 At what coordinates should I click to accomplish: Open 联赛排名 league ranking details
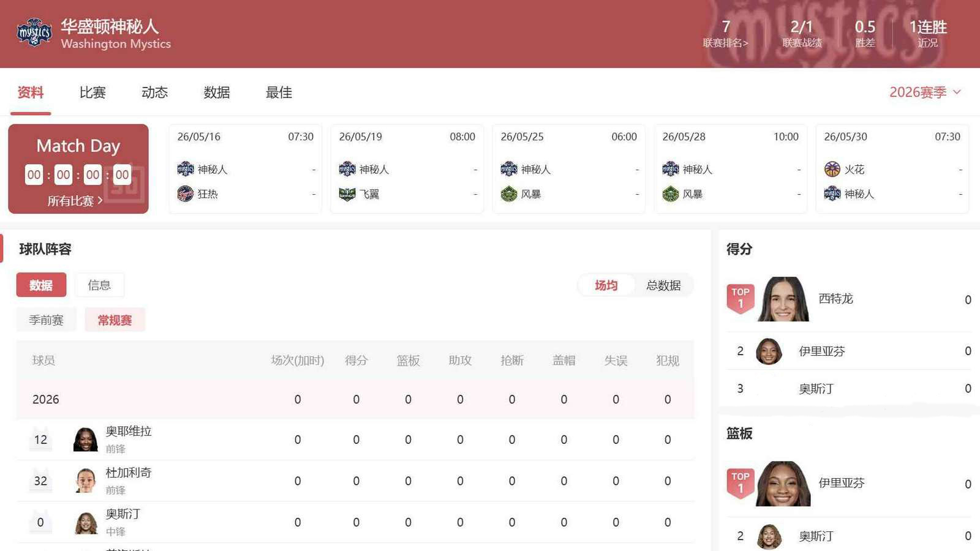(x=725, y=34)
